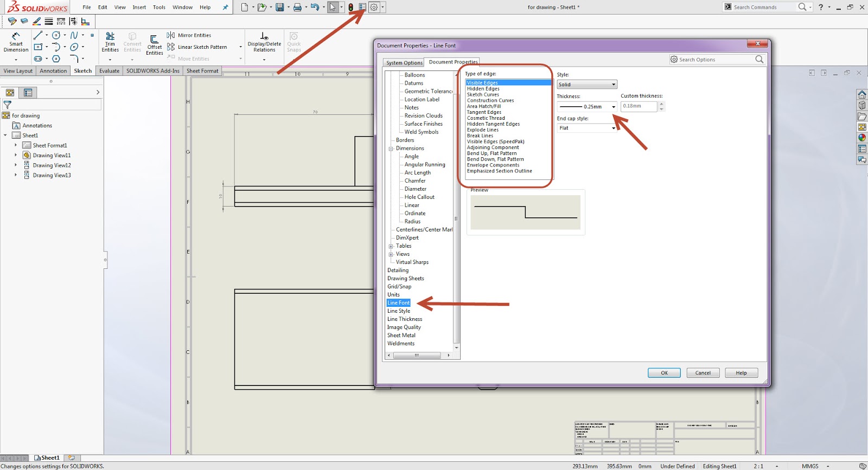Viewport: 868px width, 470px height.
Task: Expand Sheet Format1 in feature tree
Action: 16,145
